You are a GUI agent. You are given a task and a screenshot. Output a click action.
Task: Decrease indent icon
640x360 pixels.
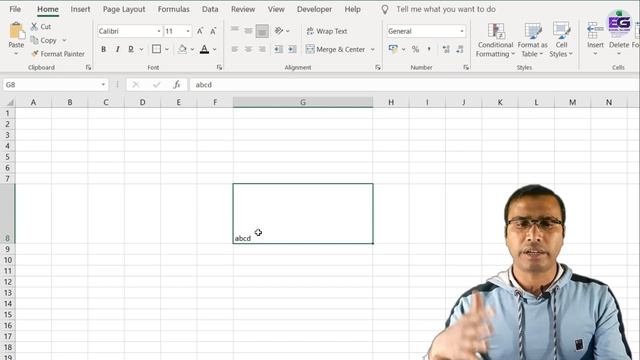(278, 49)
